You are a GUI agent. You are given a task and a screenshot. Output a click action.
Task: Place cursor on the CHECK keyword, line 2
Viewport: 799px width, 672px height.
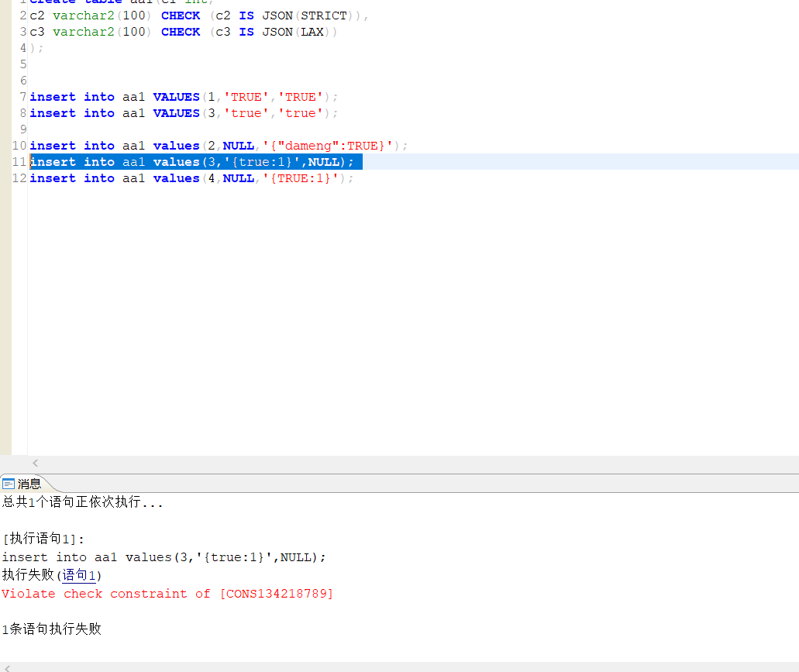click(x=181, y=15)
